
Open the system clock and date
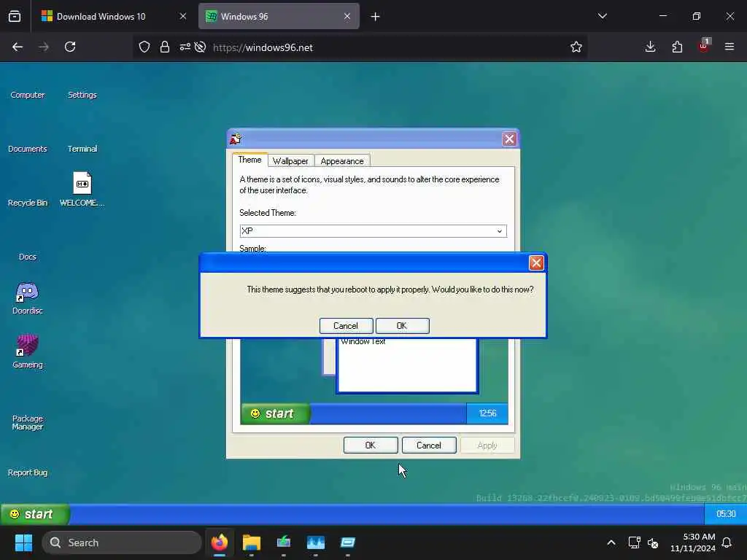tap(693, 542)
